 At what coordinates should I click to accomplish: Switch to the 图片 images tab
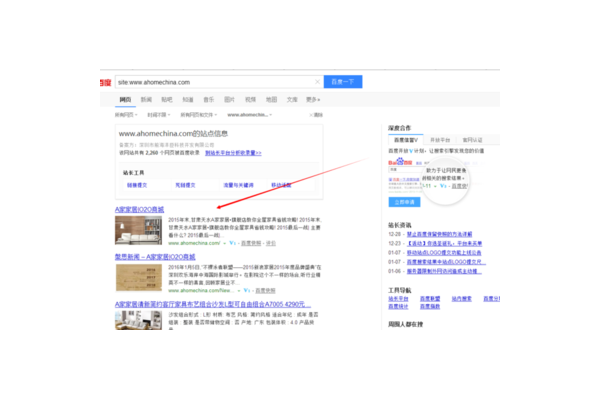click(229, 100)
